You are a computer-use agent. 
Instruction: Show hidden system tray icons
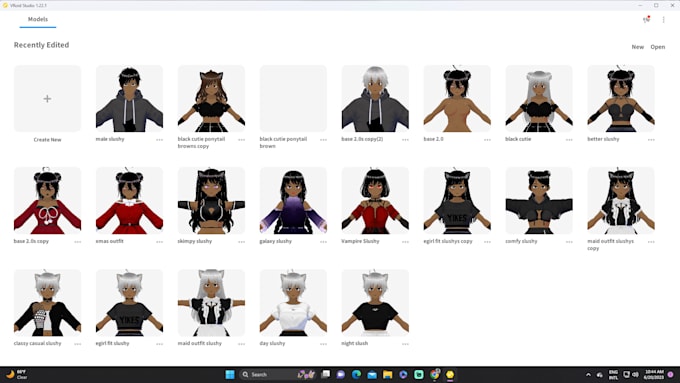click(x=588, y=374)
